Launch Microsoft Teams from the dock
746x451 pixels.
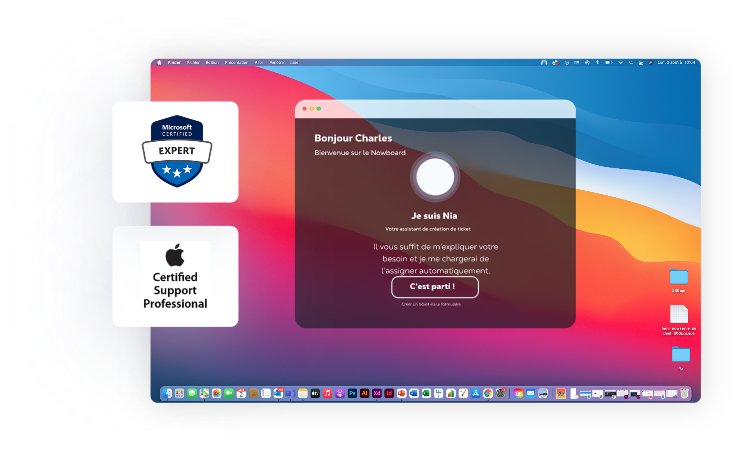[x=291, y=393]
